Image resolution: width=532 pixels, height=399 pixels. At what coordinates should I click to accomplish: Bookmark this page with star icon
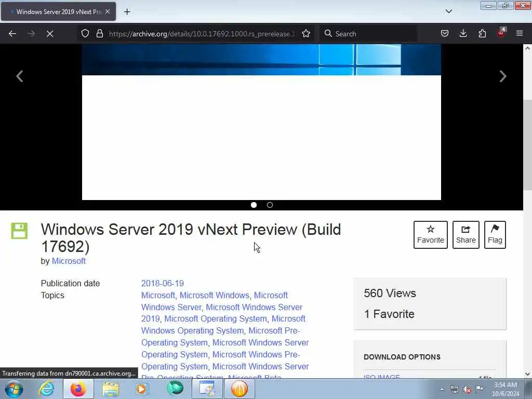tap(306, 34)
